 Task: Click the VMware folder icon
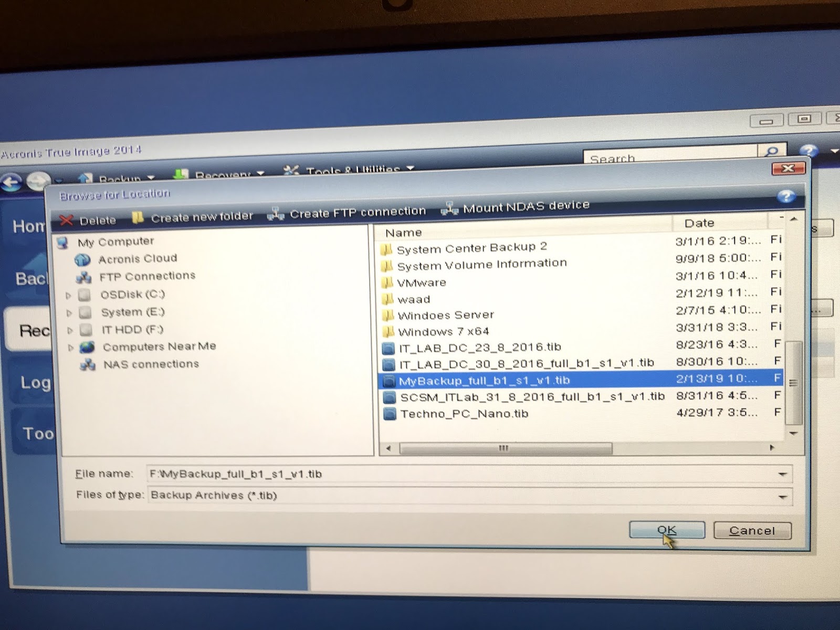point(387,283)
